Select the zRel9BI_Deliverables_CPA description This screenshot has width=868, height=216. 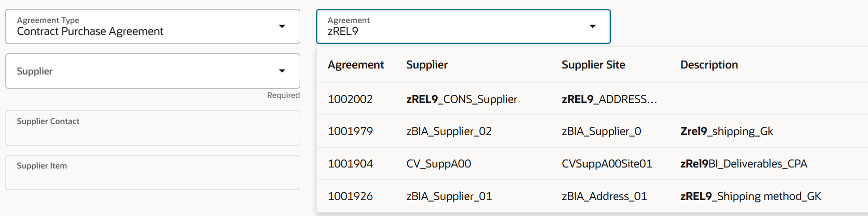point(744,163)
